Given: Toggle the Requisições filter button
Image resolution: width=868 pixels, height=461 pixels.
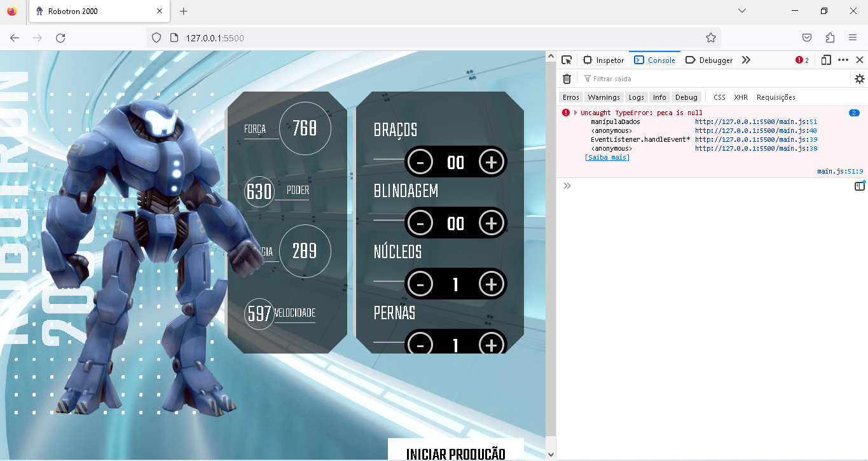Looking at the screenshot, I should pos(776,97).
